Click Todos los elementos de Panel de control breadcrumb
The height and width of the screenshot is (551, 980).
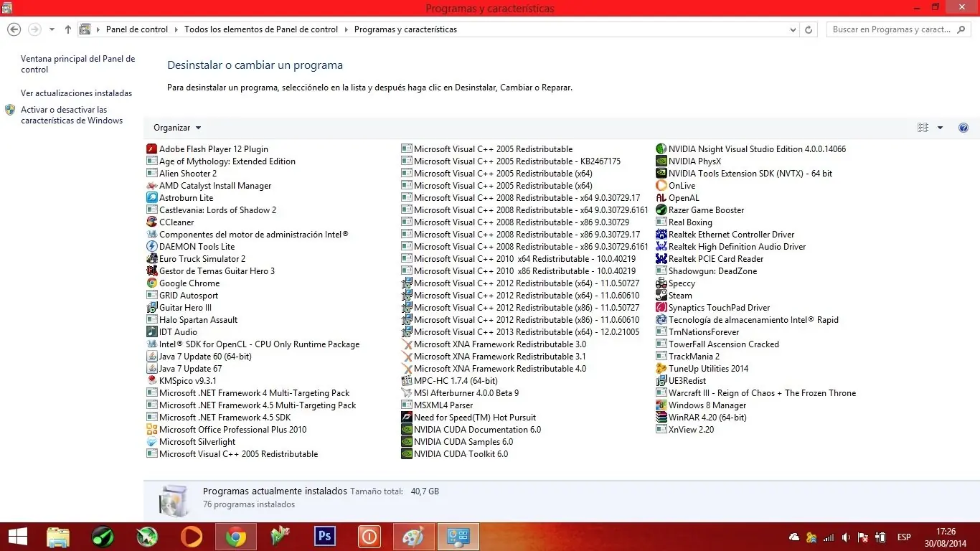point(261,29)
